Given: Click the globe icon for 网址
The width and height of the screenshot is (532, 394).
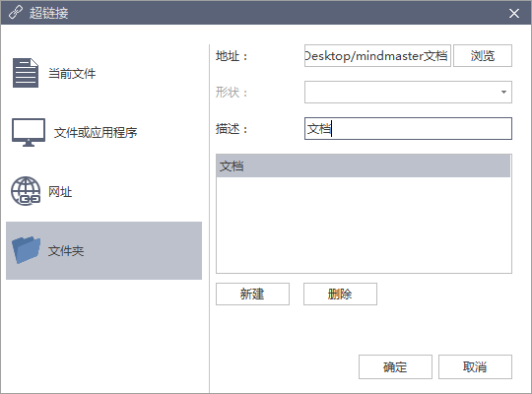Looking at the screenshot, I should 26,191.
